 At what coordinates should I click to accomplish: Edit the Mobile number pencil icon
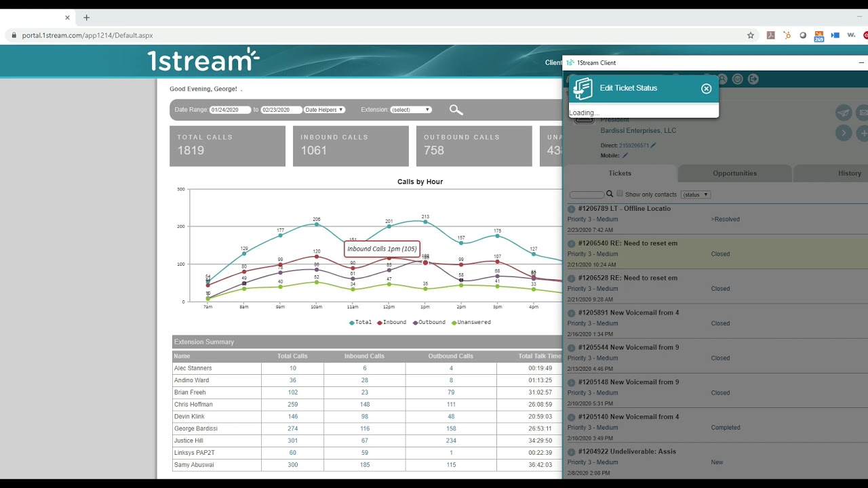(x=625, y=156)
